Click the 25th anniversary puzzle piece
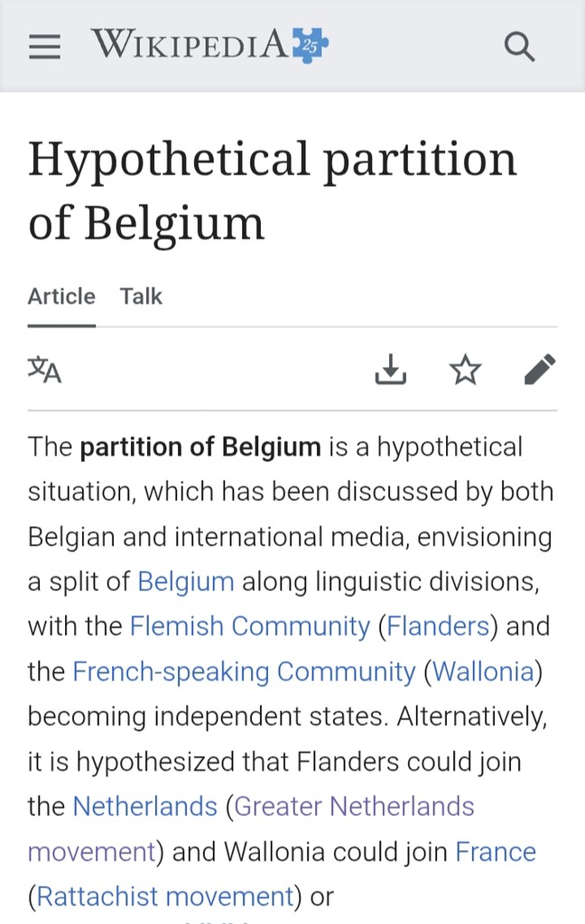 [310, 45]
